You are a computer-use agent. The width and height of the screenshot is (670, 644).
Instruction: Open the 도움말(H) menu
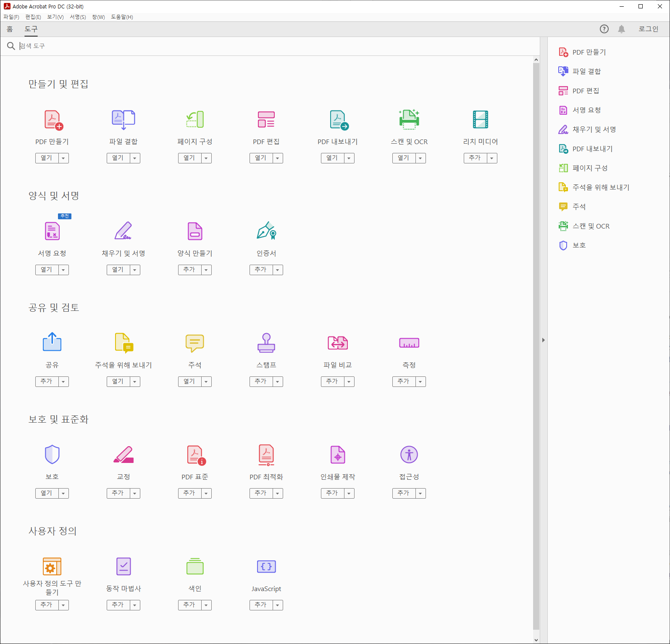tap(122, 17)
